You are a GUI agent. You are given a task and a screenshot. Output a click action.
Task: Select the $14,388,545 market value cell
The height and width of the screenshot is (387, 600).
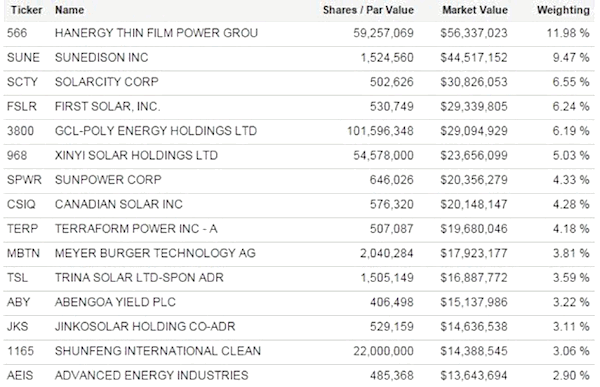(x=474, y=351)
